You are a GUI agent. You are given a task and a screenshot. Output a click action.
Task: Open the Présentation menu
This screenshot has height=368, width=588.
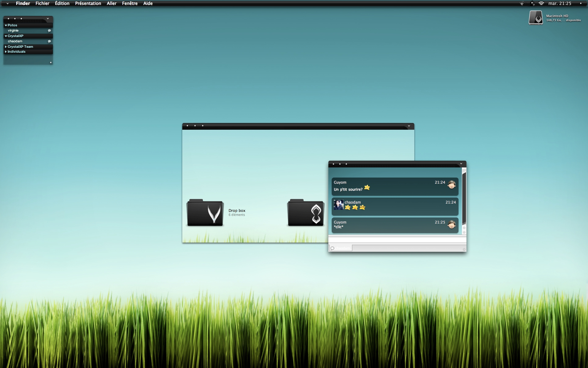88,3
